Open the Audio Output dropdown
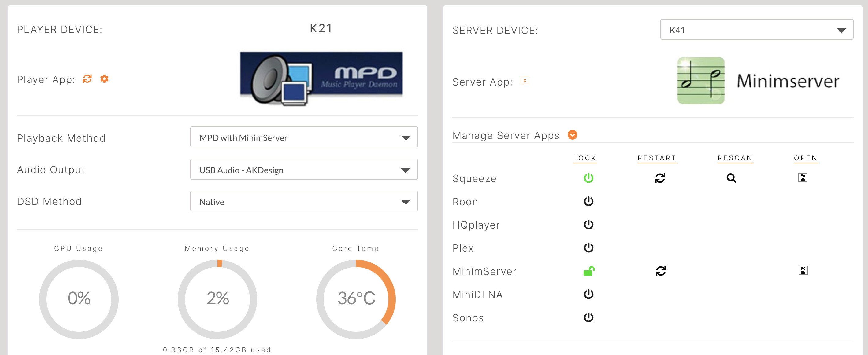 pyautogui.click(x=304, y=170)
